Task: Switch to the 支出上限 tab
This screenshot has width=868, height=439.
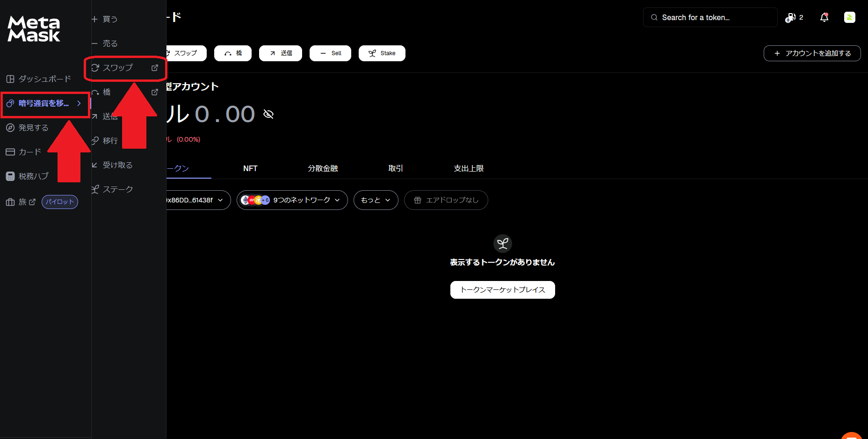Action: point(469,168)
